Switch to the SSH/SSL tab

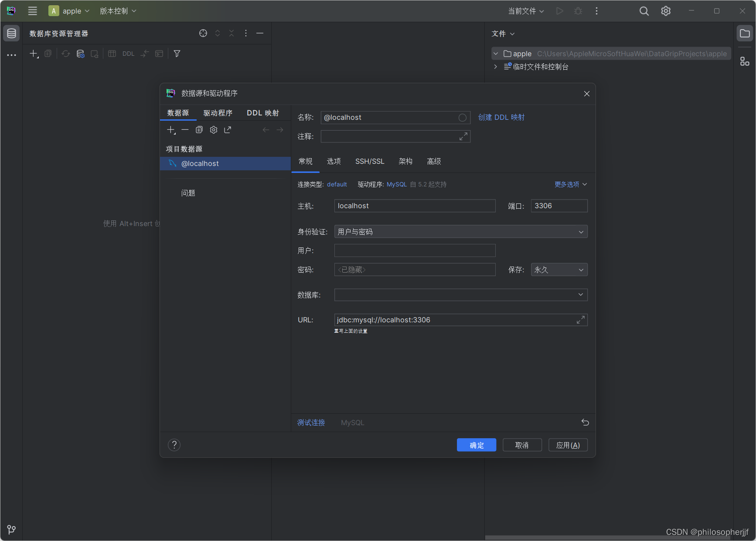click(x=370, y=161)
